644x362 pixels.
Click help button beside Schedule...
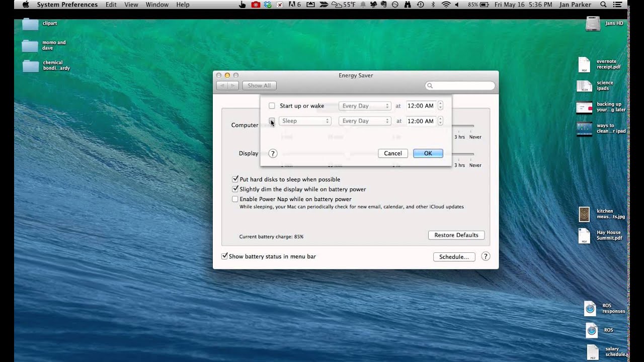[x=486, y=256]
